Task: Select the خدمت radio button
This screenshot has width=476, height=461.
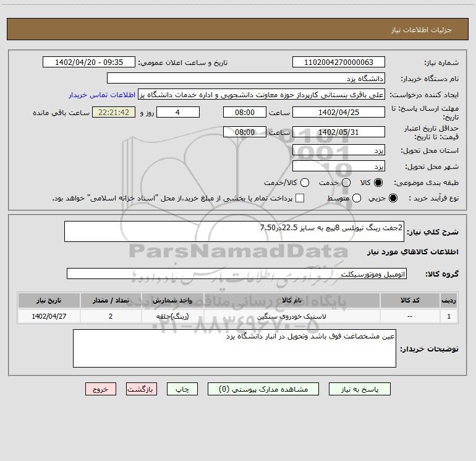Action: pos(346,183)
